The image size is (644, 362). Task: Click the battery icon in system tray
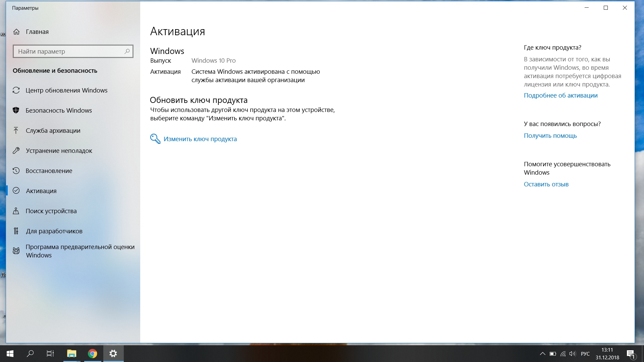click(553, 354)
